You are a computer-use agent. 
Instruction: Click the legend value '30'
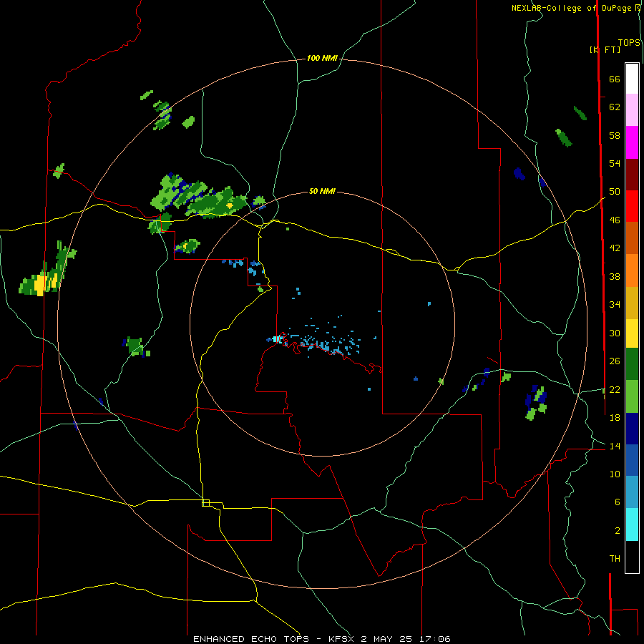coord(615,333)
